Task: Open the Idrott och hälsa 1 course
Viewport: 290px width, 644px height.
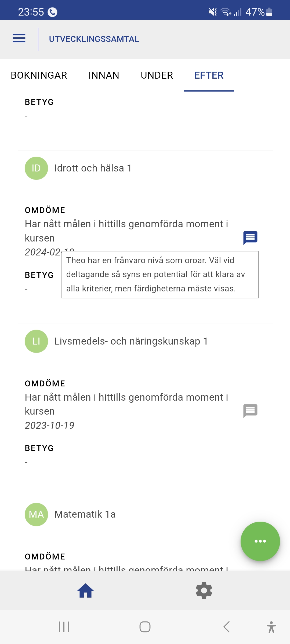Action: click(93, 168)
